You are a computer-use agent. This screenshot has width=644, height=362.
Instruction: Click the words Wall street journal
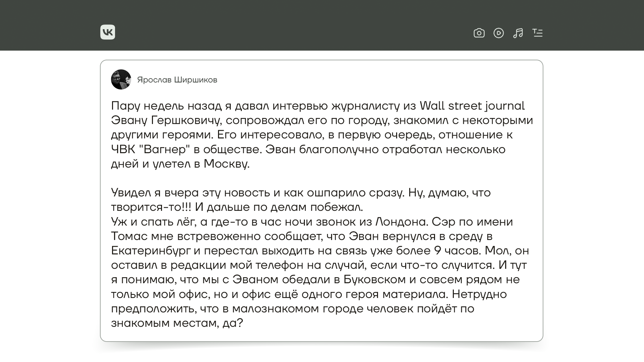point(472,106)
